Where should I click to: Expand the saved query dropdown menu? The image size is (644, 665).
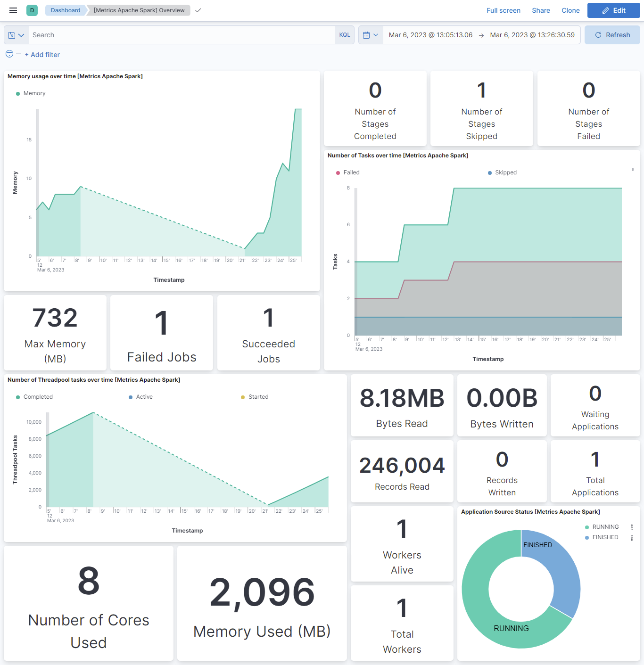(x=16, y=35)
